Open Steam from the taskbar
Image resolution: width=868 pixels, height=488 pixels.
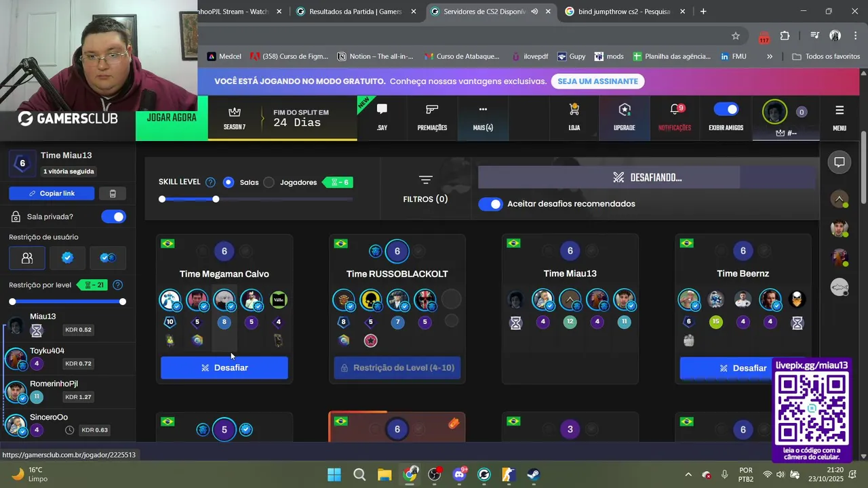[x=534, y=474]
